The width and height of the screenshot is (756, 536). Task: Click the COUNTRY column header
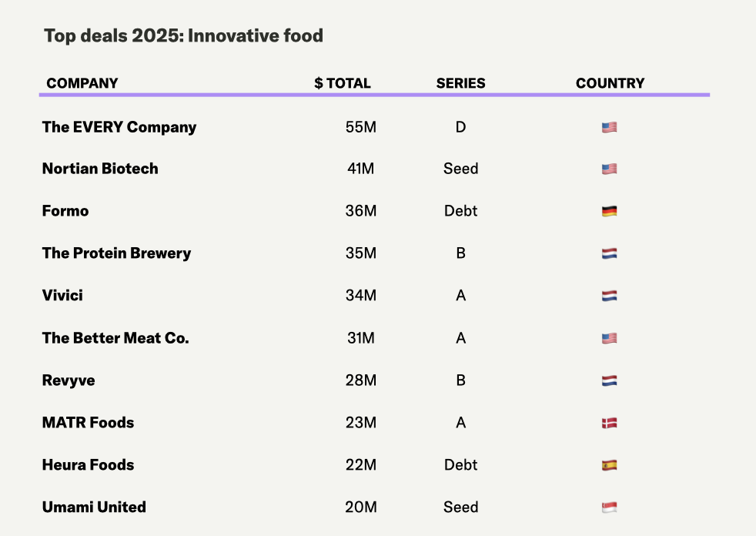pyautogui.click(x=610, y=83)
